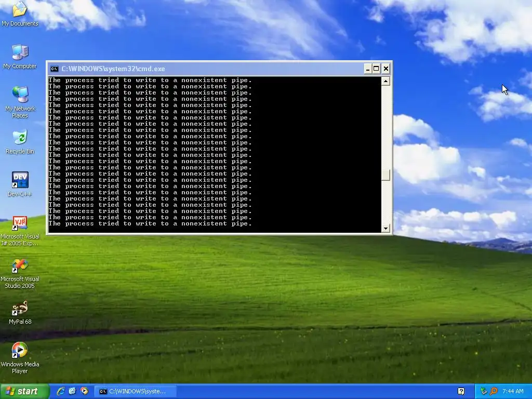Image resolution: width=532 pixels, height=399 pixels.
Task: Maximize the cmd.exe window
Action: pyautogui.click(x=376, y=69)
